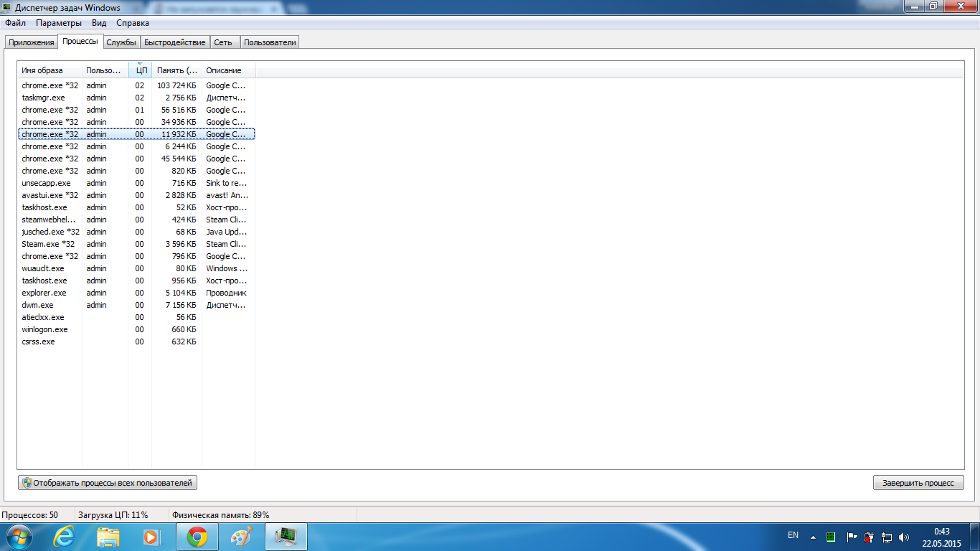
Task: Click the volume speaker tray icon
Action: coord(903,537)
